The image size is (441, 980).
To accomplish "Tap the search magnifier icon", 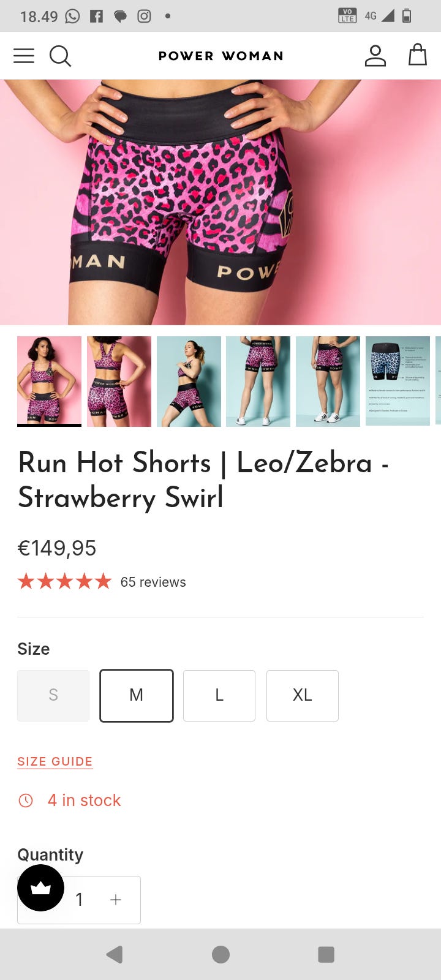I will click(x=60, y=56).
